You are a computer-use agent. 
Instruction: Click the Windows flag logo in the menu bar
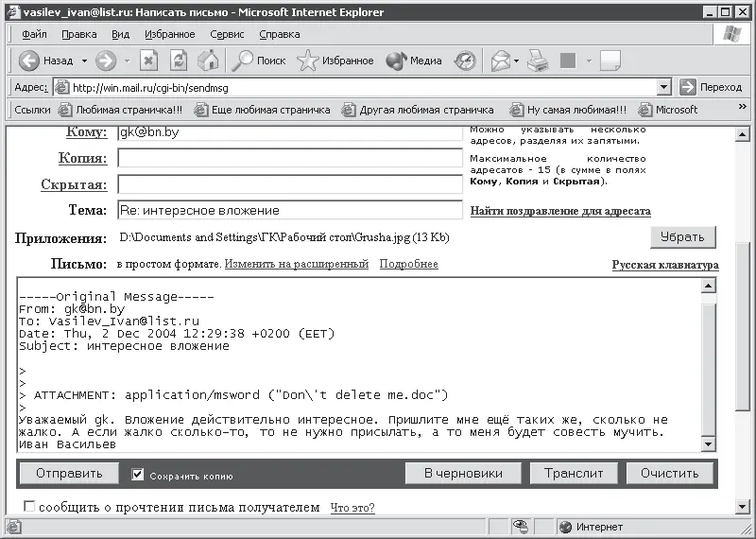click(x=731, y=34)
